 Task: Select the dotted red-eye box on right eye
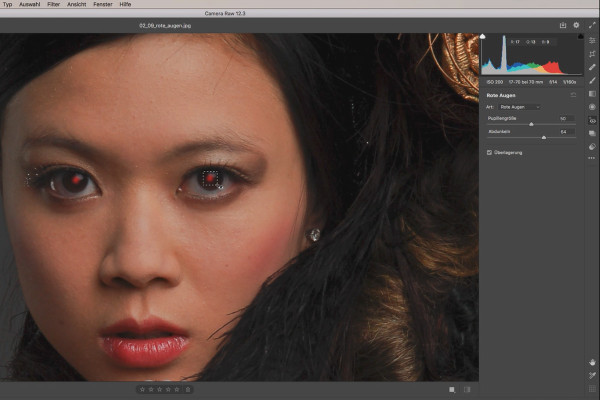[x=210, y=178]
